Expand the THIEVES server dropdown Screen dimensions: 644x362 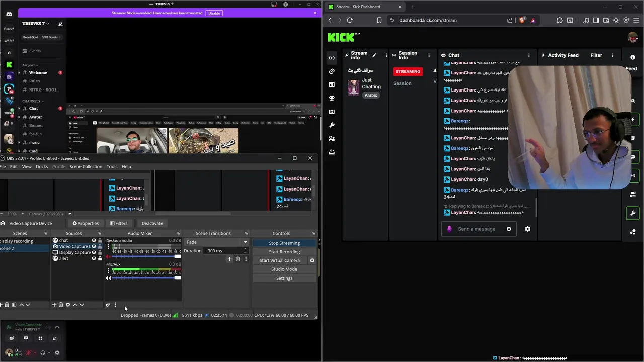[x=36, y=24]
